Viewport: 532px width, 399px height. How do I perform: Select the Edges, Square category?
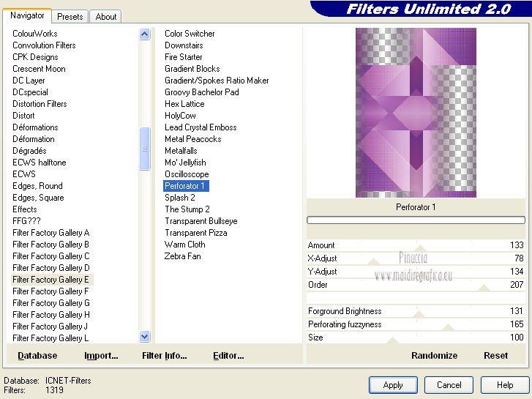click(x=38, y=198)
